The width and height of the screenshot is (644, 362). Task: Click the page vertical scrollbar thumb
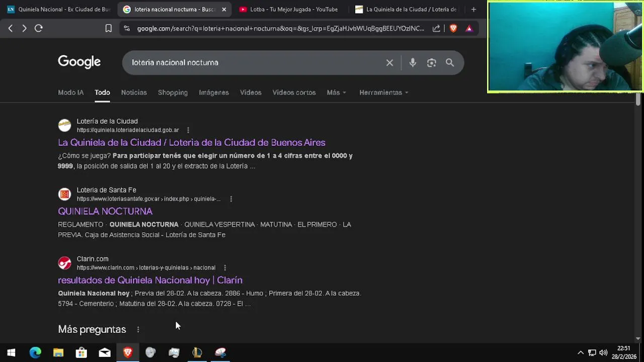pyautogui.click(x=638, y=99)
